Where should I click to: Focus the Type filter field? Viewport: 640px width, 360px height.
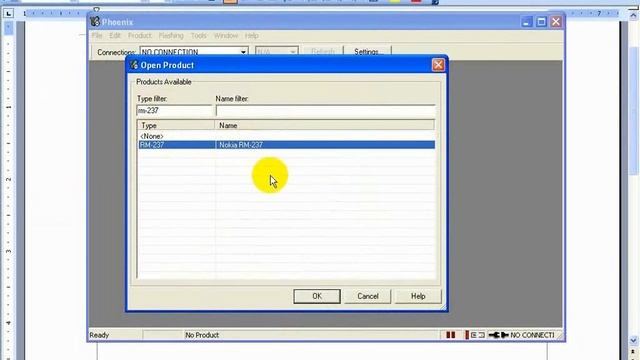(174, 111)
